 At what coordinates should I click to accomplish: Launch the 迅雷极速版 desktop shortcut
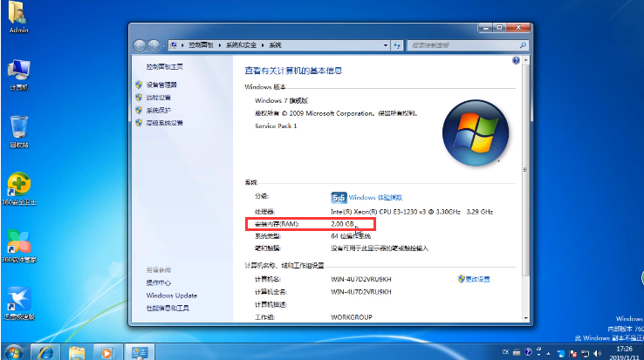pyautogui.click(x=19, y=303)
